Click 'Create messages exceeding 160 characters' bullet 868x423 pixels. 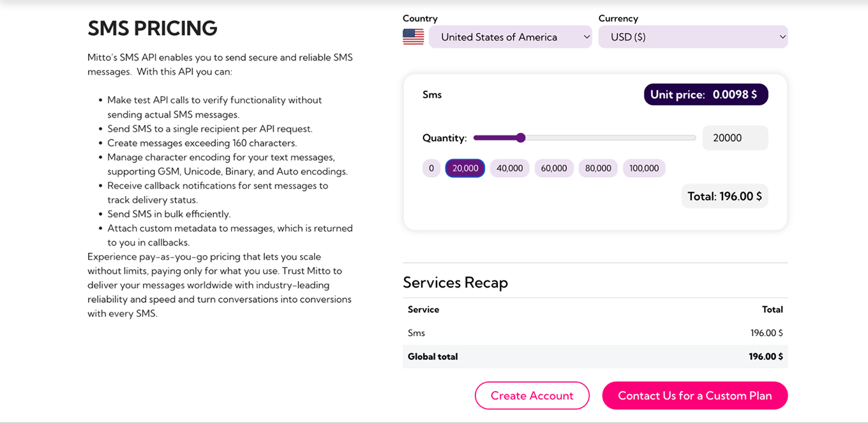tap(202, 143)
